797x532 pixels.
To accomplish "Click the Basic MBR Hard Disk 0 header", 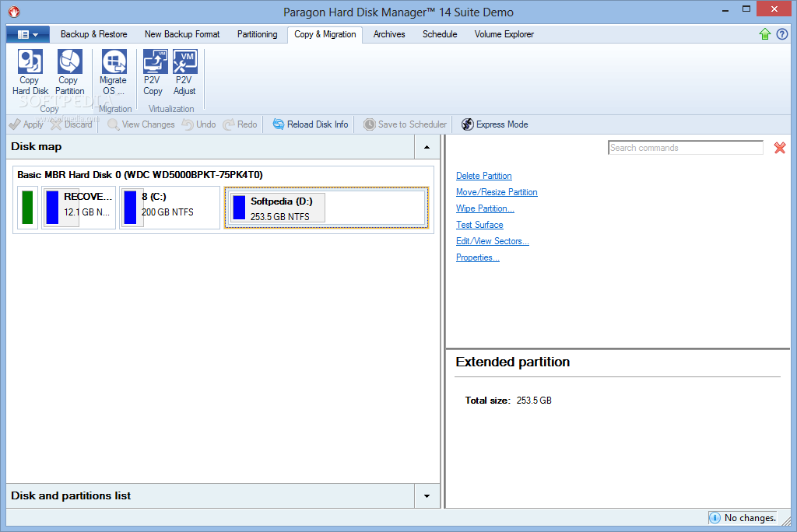I will tap(140, 175).
